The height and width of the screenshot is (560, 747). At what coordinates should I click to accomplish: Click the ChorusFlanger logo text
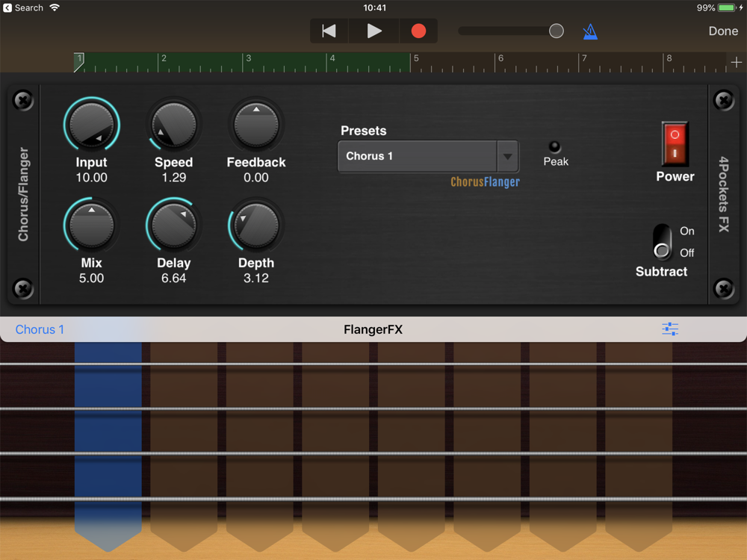485,182
